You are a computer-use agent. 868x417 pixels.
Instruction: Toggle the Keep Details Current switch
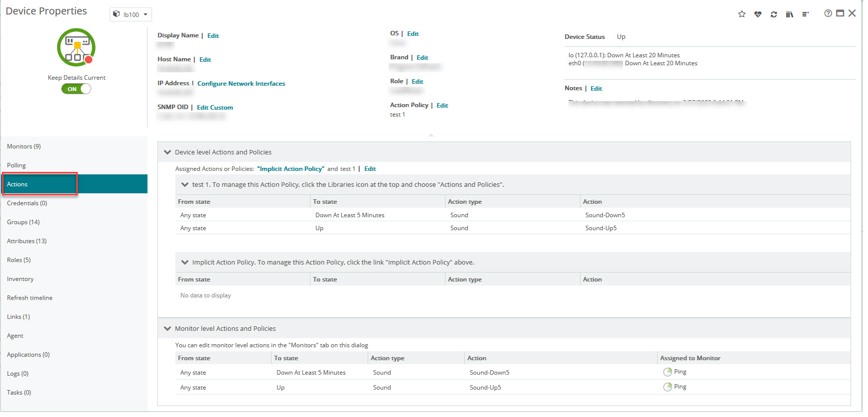point(76,89)
